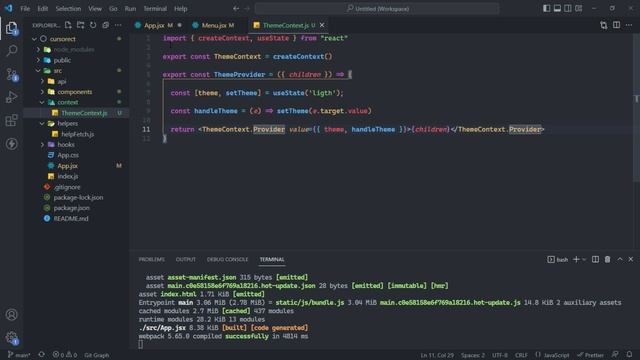Viewport: 640px width, 360px height.
Task: Expand the public folder
Action: pyautogui.click(x=38, y=60)
